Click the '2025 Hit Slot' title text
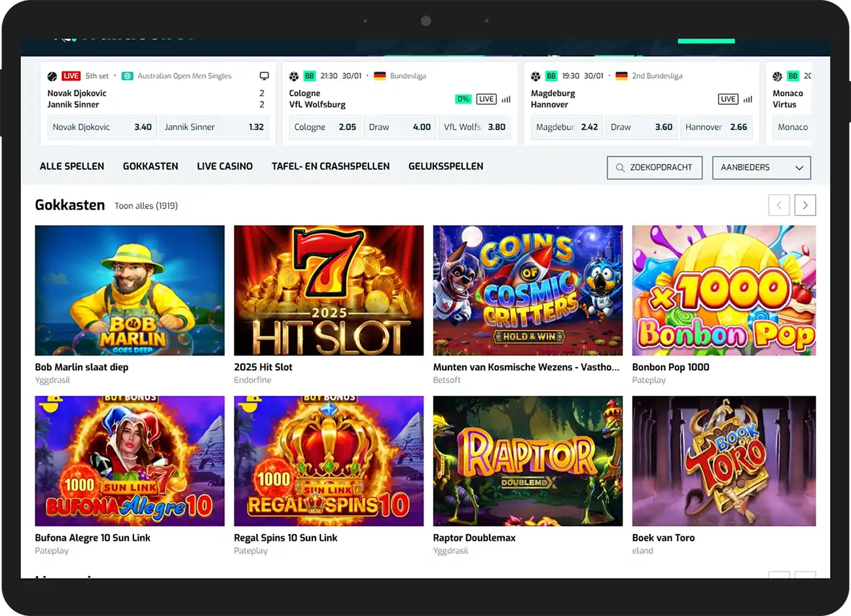The height and width of the screenshot is (616, 851). [263, 367]
